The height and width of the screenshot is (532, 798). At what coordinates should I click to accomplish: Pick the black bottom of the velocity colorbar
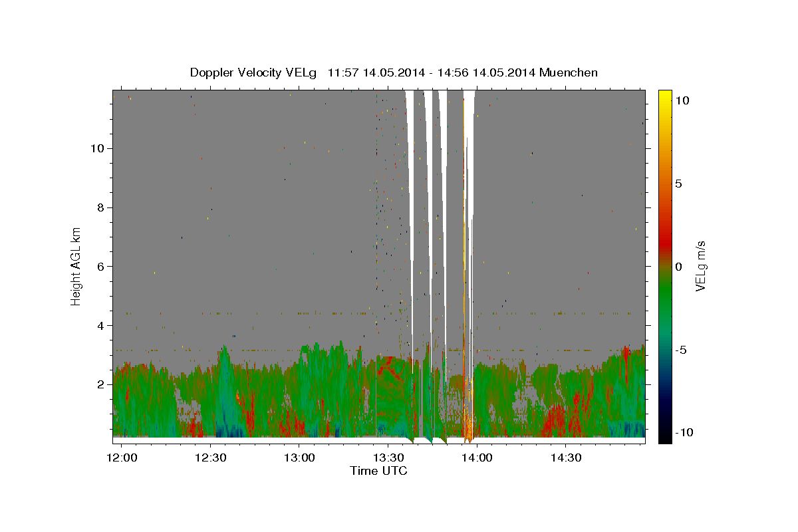(x=665, y=436)
